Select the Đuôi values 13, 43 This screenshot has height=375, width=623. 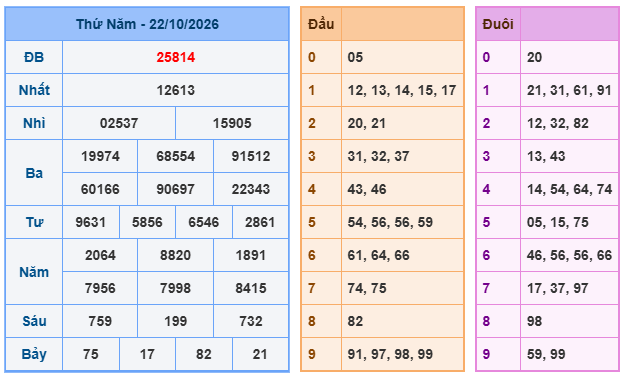(x=546, y=156)
